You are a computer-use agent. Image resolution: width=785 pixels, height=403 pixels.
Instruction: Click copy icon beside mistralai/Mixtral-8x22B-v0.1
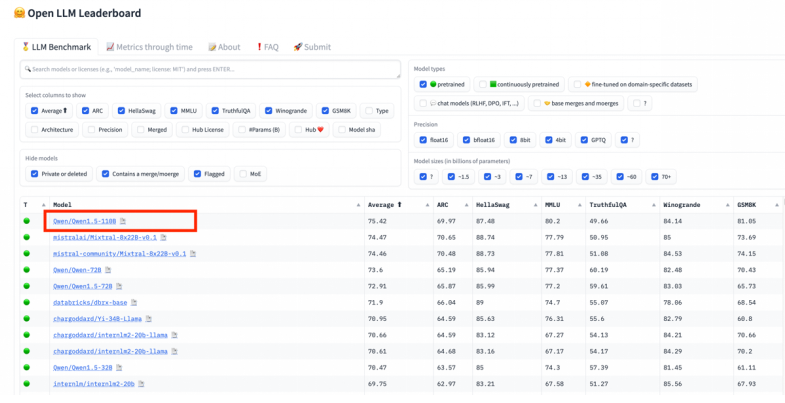click(163, 237)
